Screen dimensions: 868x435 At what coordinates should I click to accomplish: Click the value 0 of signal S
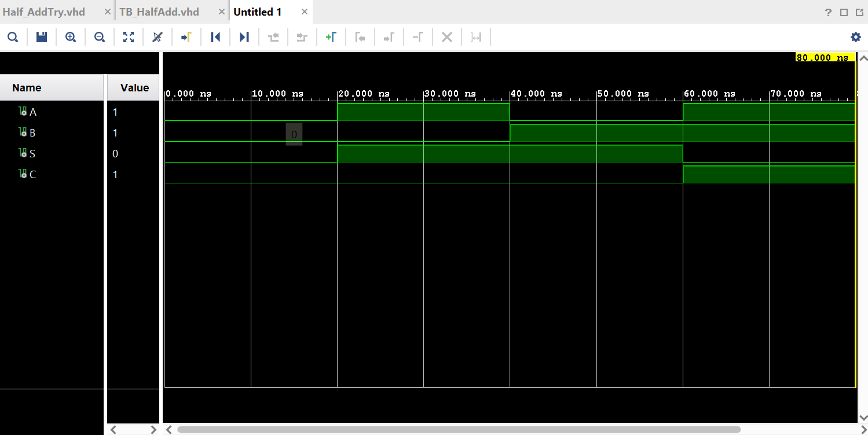(115, 154)
